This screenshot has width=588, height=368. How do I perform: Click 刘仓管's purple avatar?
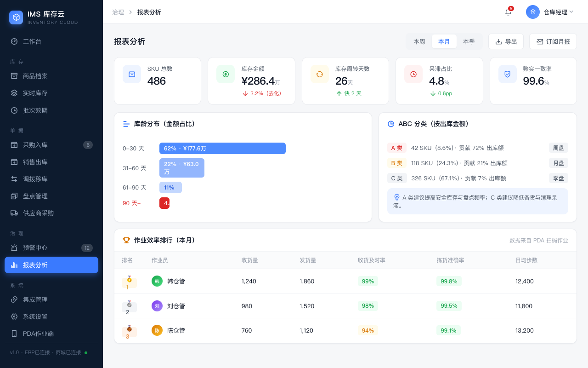tap(157, 306)
